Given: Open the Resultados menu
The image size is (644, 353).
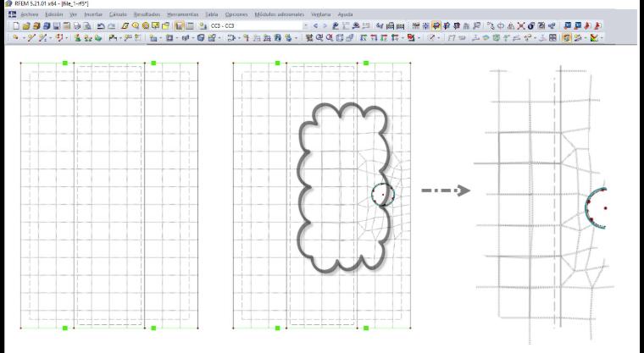Looking at the screenshot, I should pos(147,14).
